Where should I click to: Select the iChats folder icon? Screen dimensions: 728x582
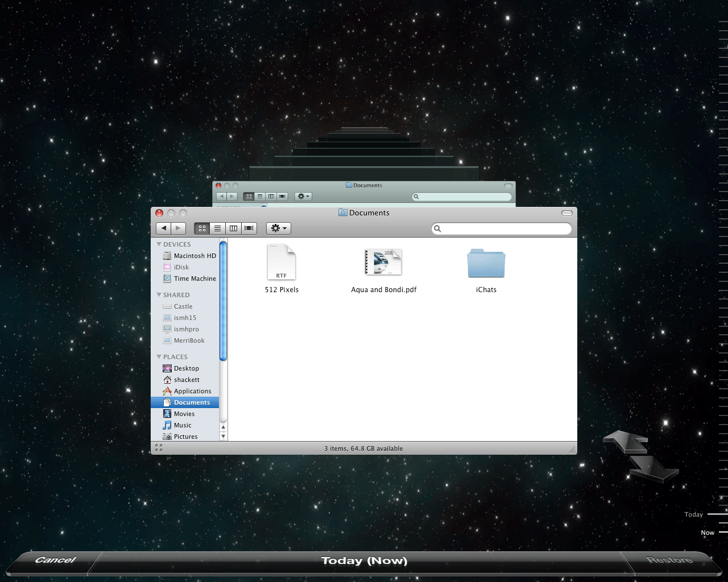[486, 263]
